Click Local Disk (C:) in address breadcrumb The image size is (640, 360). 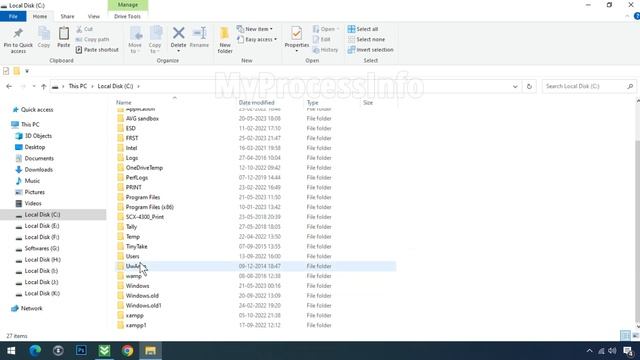point(115,86)
